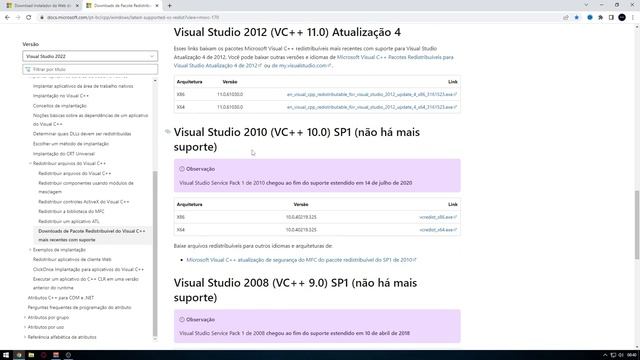The image size is (640, 360).
Task: Open Determinar quais DLLs devem ser redistribuídas
Action: 82,134
